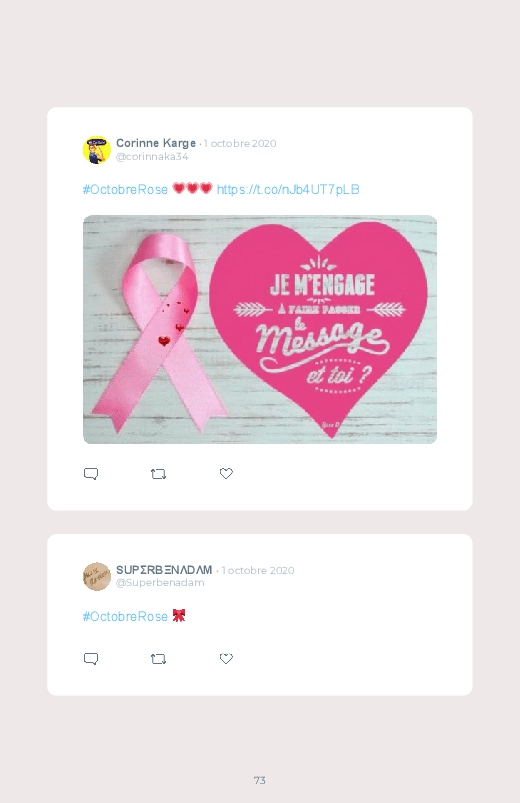
Task: Click #OctobreRose hashtag in SUPERBENADAM's tweet
Action: click(125, 616)
